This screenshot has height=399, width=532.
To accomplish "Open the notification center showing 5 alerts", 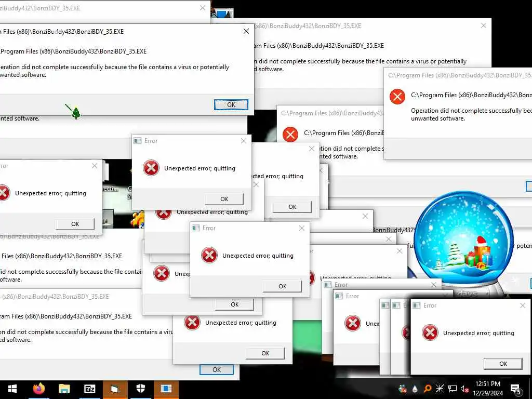I will 516,390.
